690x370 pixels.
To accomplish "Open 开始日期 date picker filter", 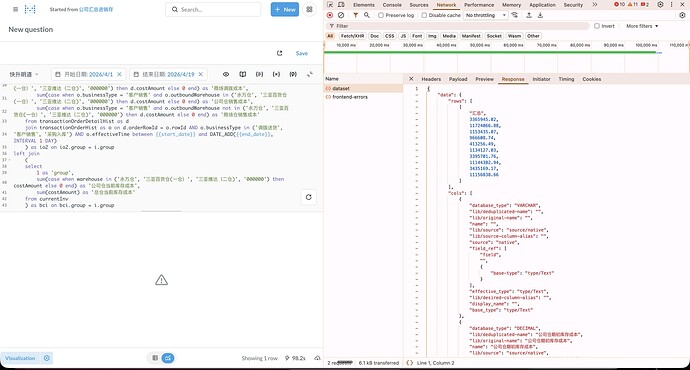I will [88, 74].
